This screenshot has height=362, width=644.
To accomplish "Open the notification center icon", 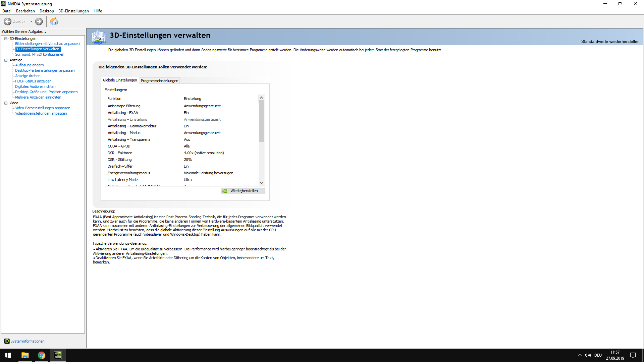I will tap(633, 355).
